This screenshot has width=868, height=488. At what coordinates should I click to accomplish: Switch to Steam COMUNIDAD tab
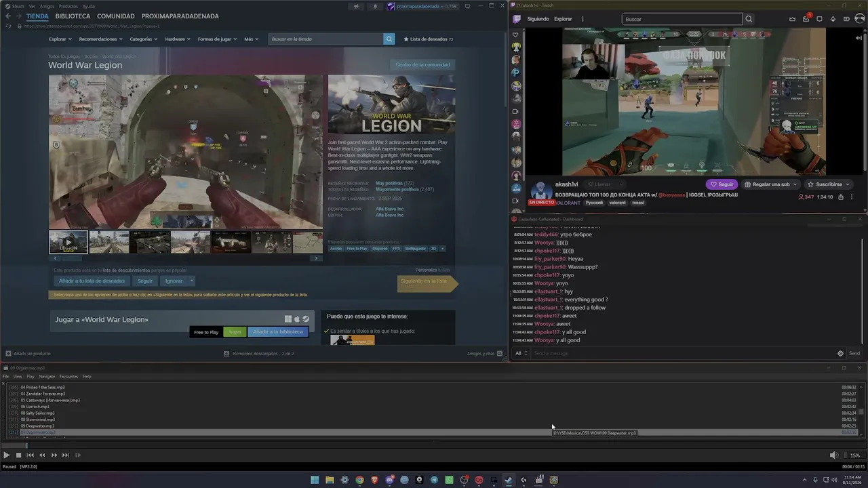(116, 16)
